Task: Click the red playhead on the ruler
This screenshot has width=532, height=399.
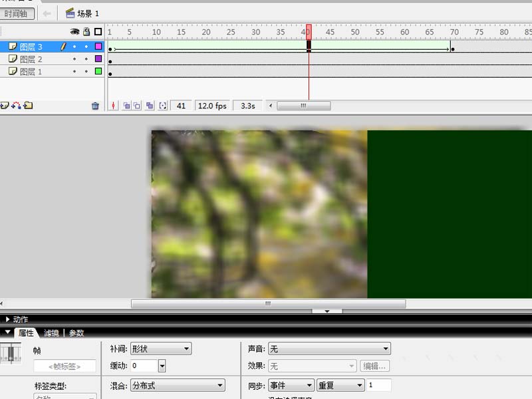Action: coord(309,31)
